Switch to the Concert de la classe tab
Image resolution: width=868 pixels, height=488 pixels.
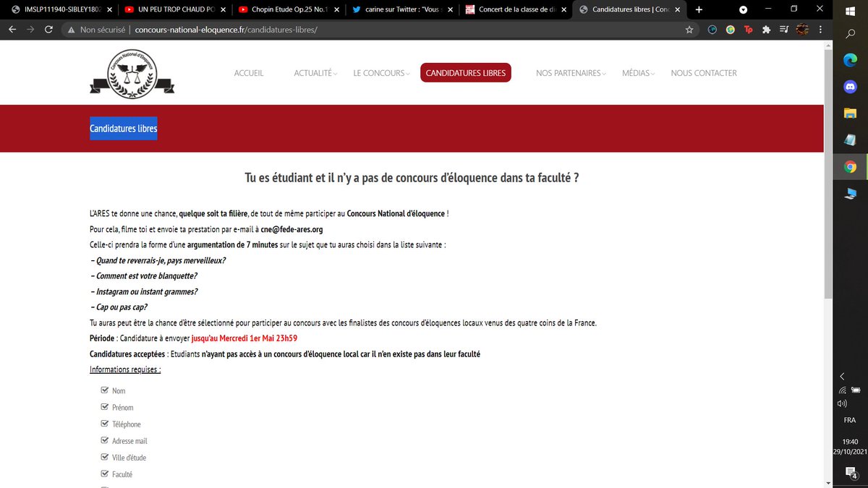[x=515, y=9]
